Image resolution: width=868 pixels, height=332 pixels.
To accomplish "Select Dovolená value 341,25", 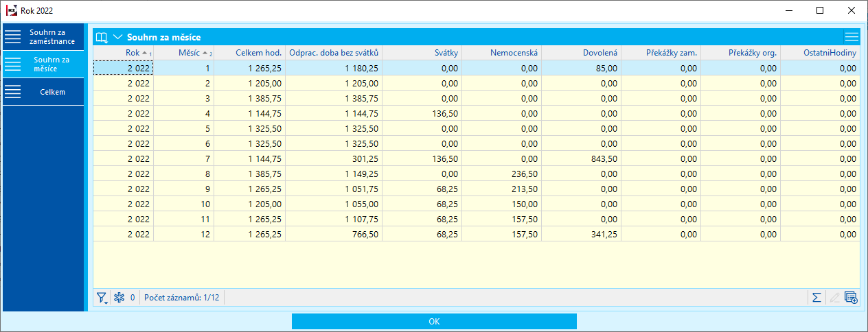I will 581,234.
